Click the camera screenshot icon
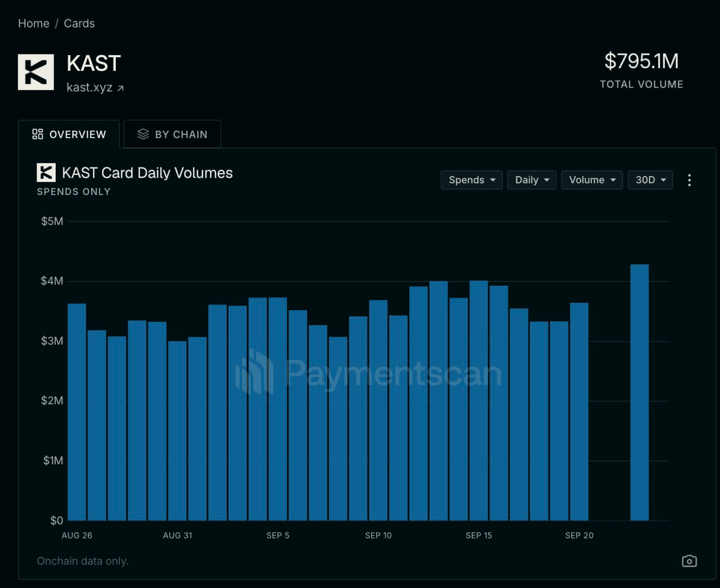The image size is (720, 588). click(x=689, y=561)
